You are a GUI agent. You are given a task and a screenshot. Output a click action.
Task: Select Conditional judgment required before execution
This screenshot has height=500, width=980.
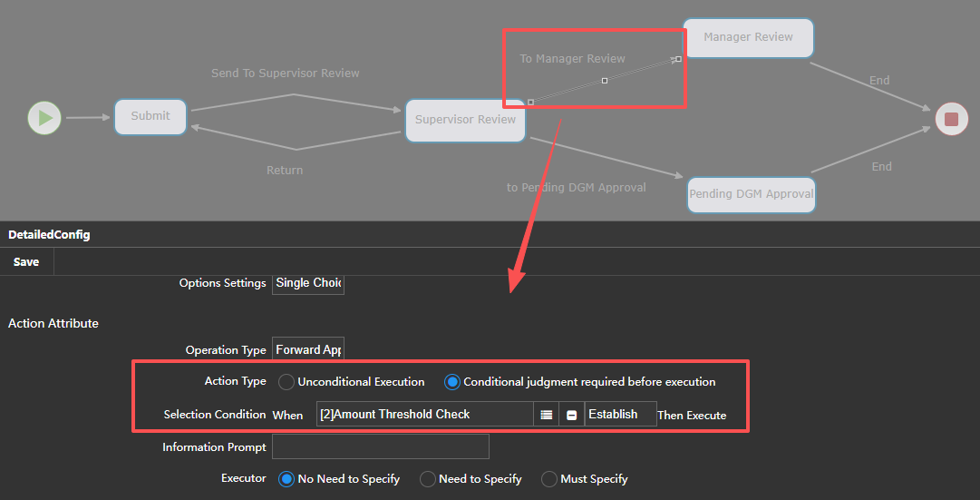pos(451,382)
